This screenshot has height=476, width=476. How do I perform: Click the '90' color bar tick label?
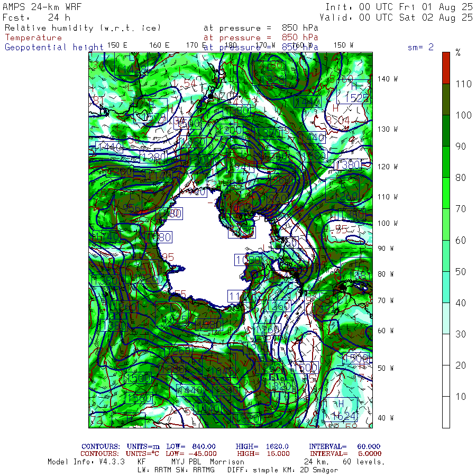[x=461, y=147]
